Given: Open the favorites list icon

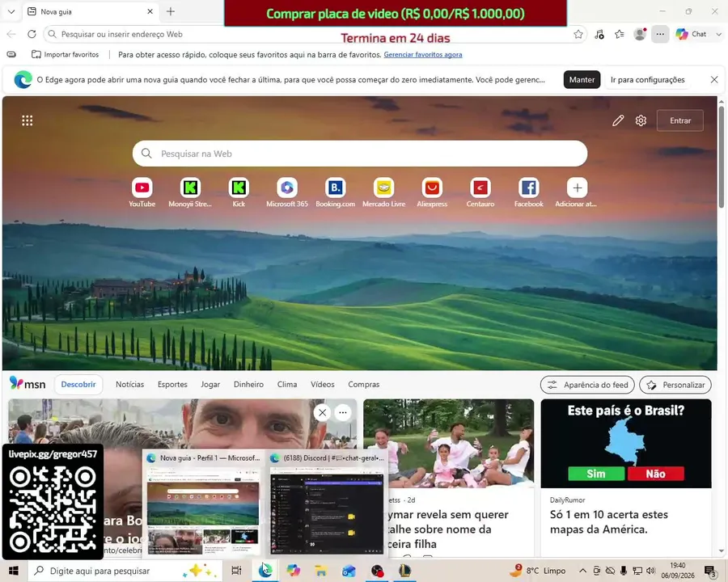Looking at the screenshot, I should 620,34.
